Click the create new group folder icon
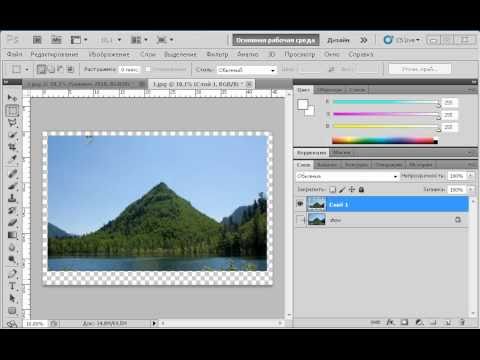 tap(433, 322)
